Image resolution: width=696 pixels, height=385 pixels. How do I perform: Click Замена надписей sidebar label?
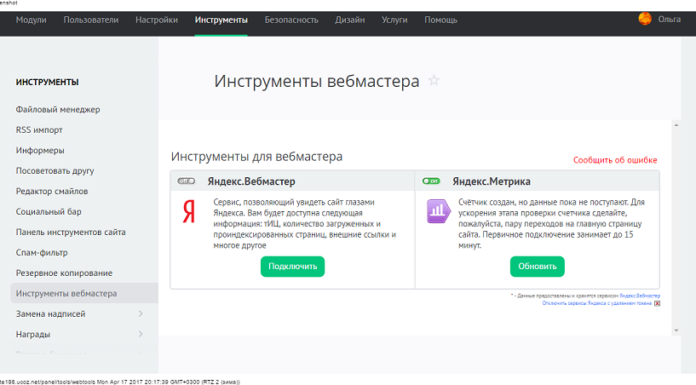tap(51, 314)
